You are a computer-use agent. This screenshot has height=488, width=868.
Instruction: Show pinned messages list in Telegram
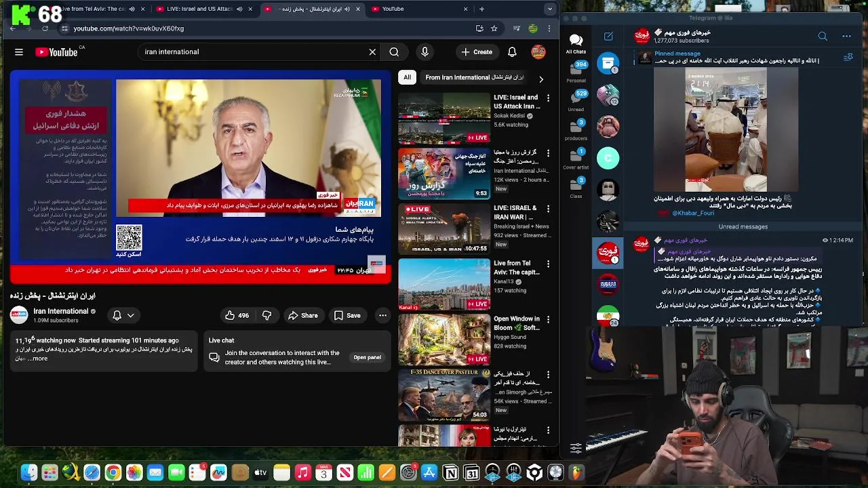pos(848,58)
